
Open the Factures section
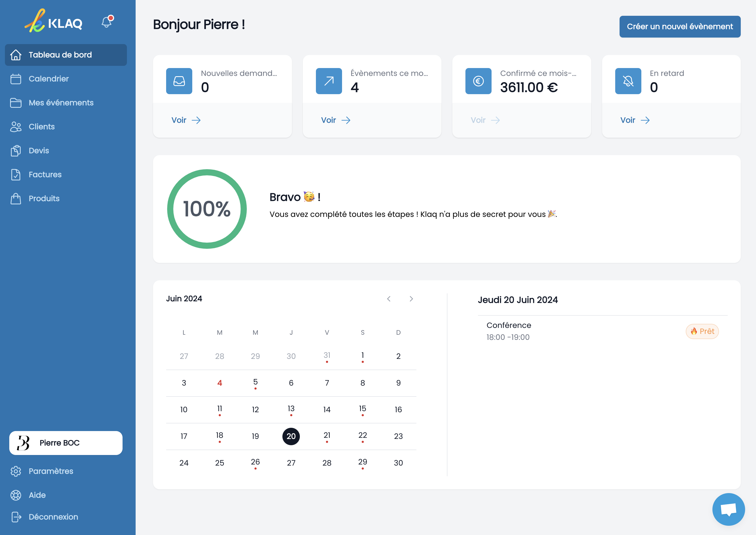(45, 175)
